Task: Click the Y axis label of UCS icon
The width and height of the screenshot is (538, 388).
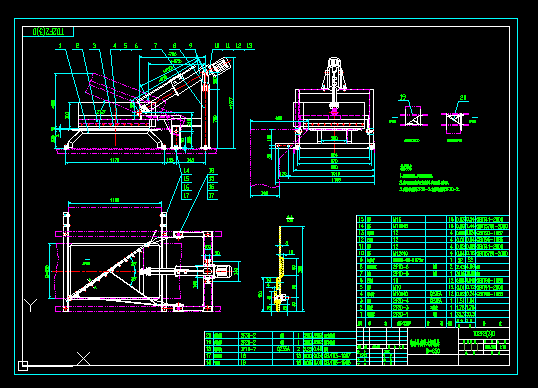Action: [31, 305]
